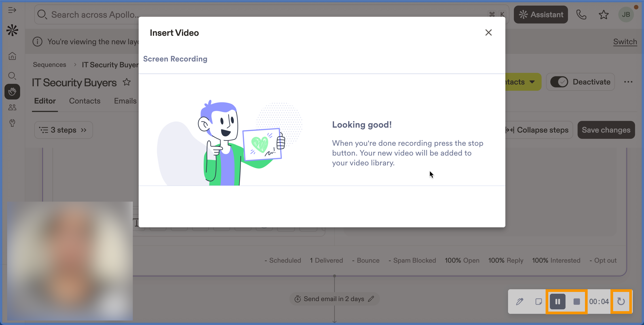Viewport: 644px width, 325px height.
Task: Expand the sidebar navigation menu
Action: pyautogui.click(x=12, y=10)
